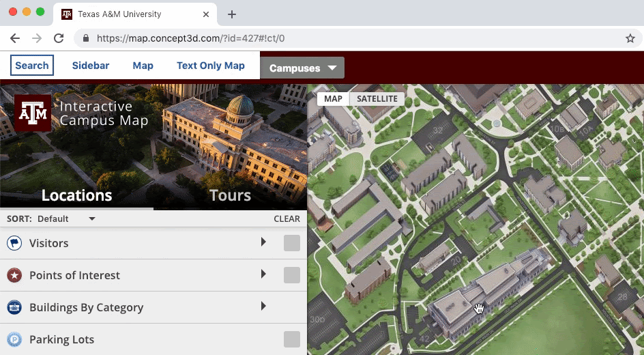
Task: Open a new browser tab
Action: click(232, 14)
